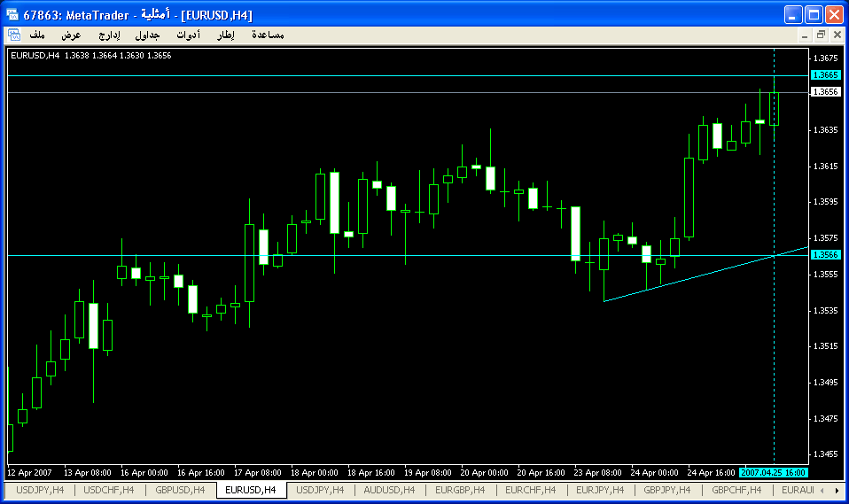Click the 1.3535 price scale value

[826, 311]
